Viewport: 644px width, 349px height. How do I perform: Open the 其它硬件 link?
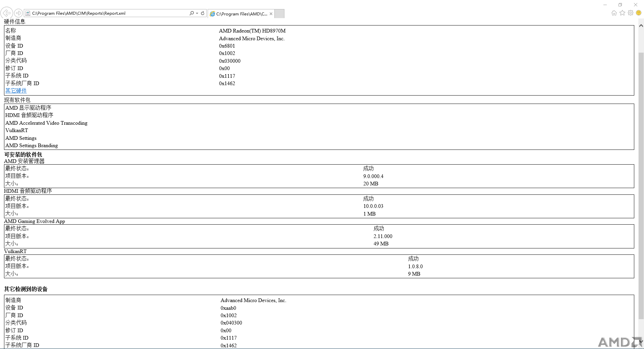click(16, 91)
